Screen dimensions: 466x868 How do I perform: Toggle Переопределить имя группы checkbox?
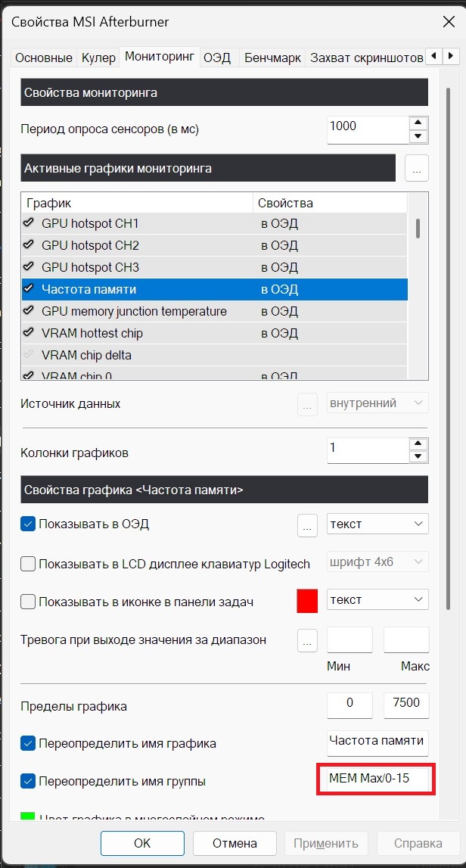point(28,782)
